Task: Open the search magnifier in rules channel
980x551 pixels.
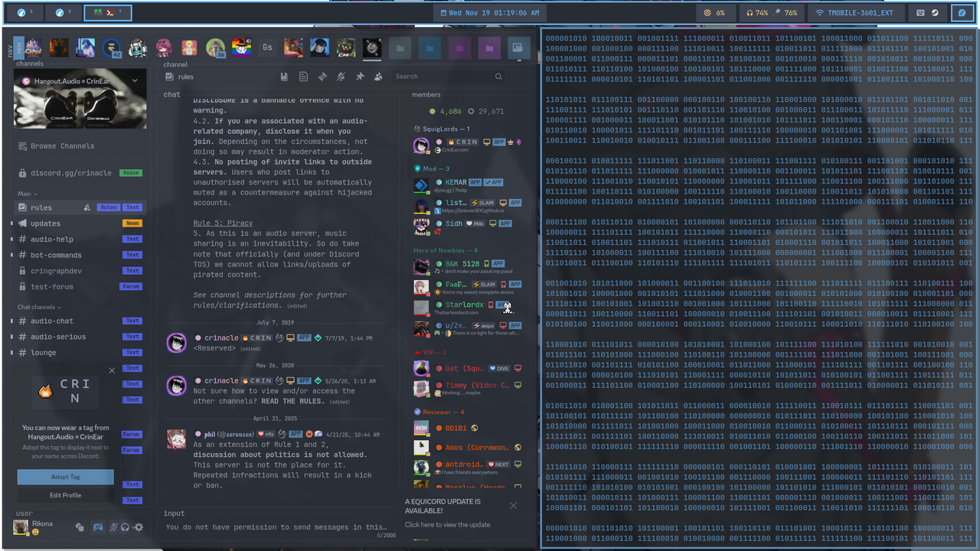Action: coord(498,77)
